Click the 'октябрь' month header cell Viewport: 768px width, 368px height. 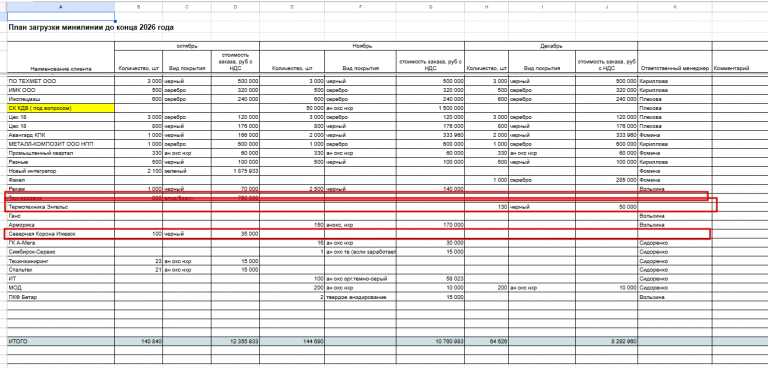point(187,46)
